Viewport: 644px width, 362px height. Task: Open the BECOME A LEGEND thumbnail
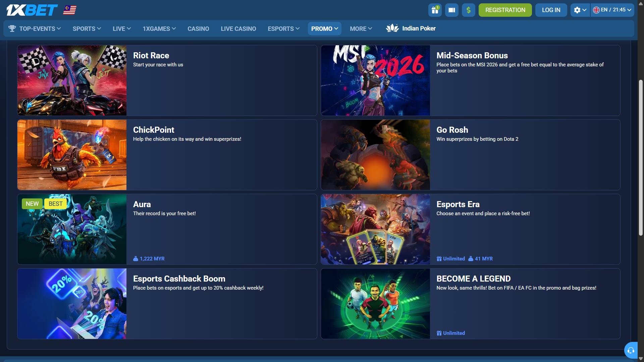(375, 304)
